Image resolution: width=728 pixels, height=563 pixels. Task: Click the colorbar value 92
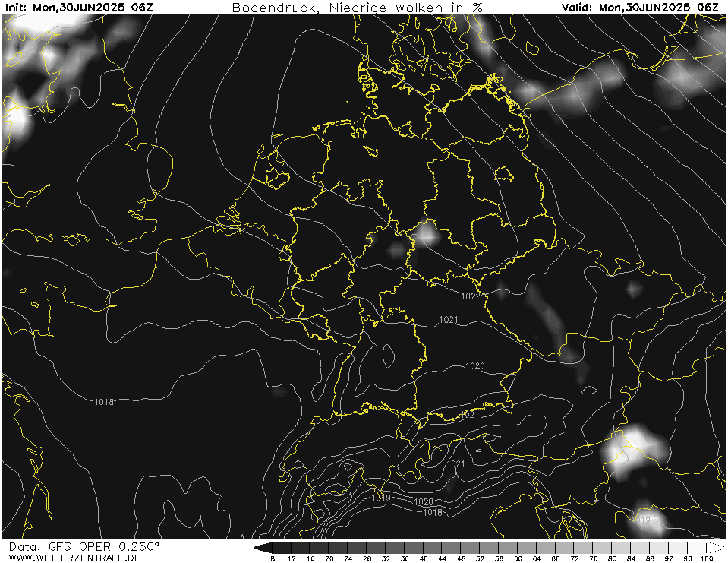point(669,558)
